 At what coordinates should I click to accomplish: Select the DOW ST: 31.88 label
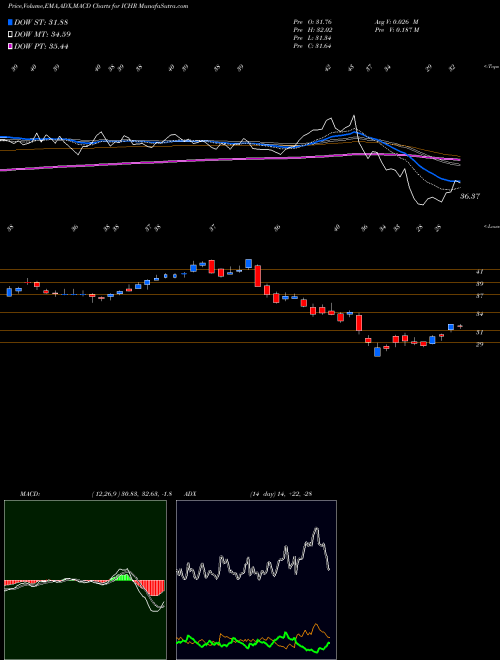41,22
